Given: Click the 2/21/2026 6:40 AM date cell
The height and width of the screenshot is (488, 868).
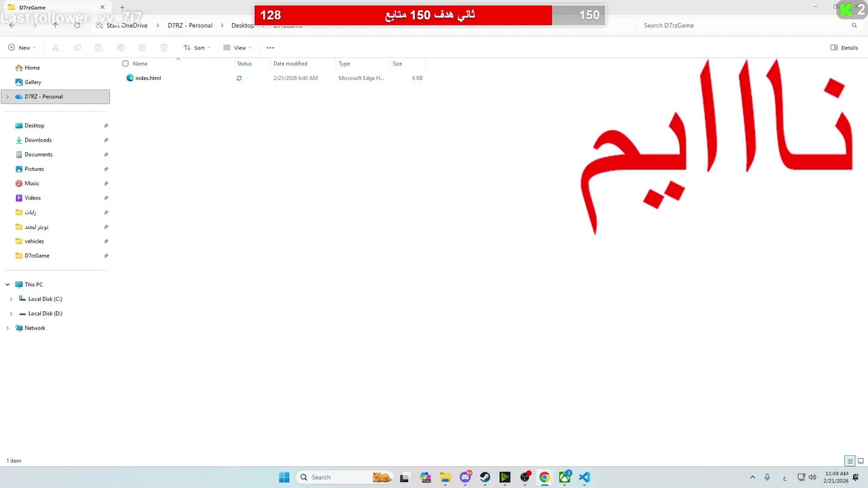Looking at the screenshot, I should coord(296,78).
